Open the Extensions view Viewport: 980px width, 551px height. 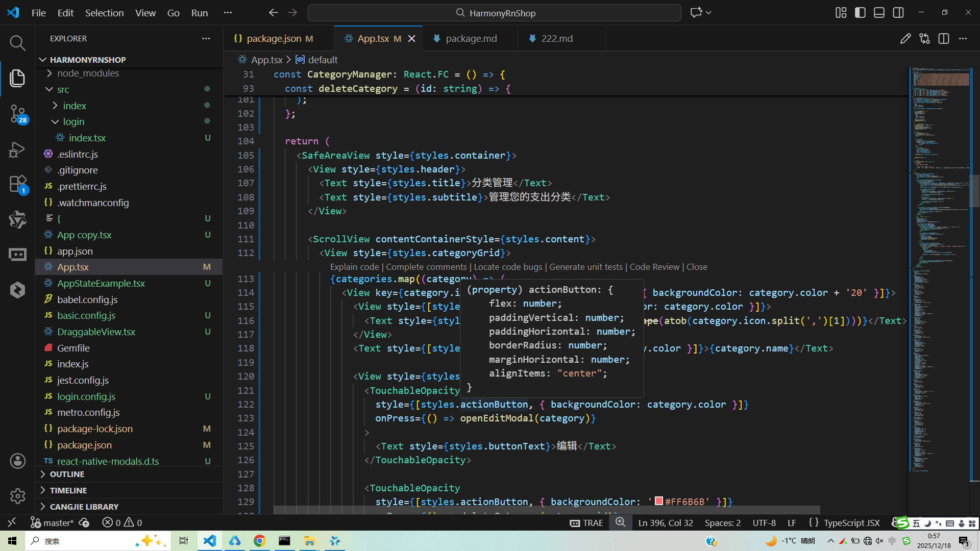coord(17,184)
